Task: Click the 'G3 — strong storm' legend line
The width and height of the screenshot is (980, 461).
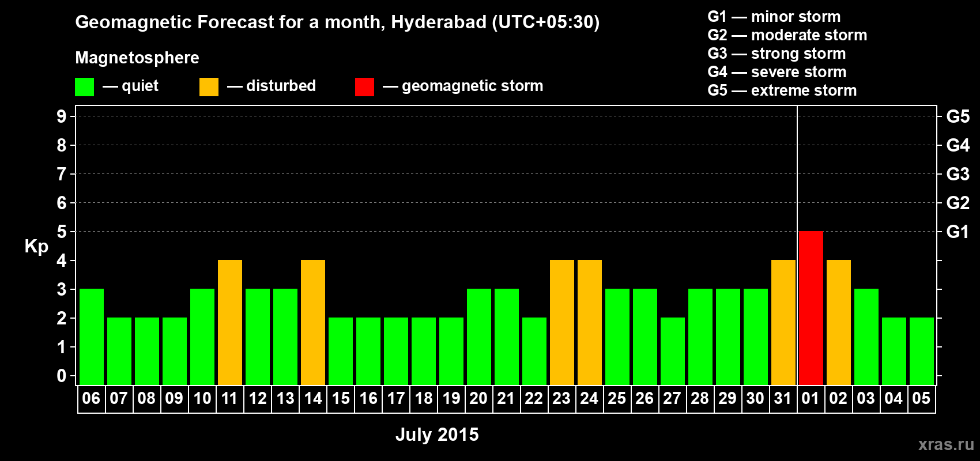Action: (777, 54)
